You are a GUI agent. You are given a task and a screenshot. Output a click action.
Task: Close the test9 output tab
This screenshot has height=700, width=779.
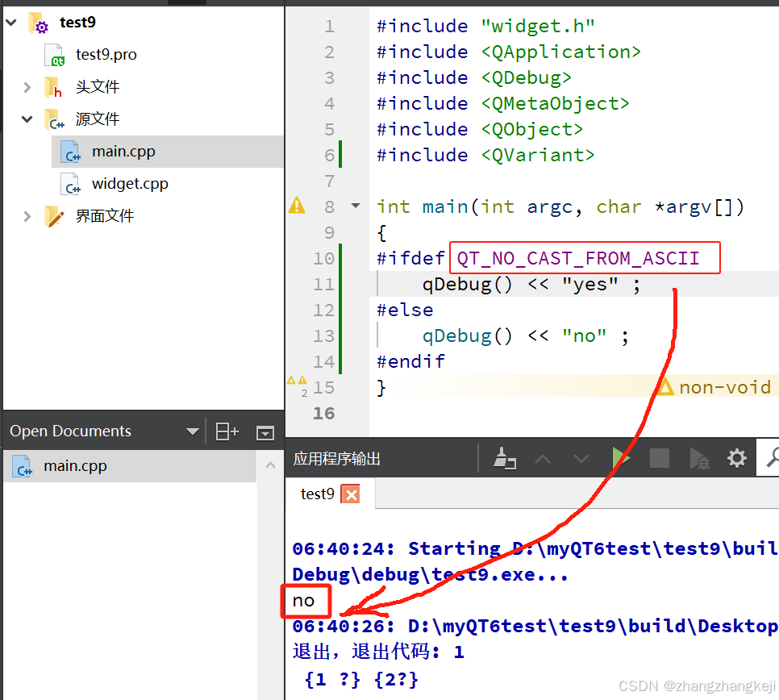point(351,494)
